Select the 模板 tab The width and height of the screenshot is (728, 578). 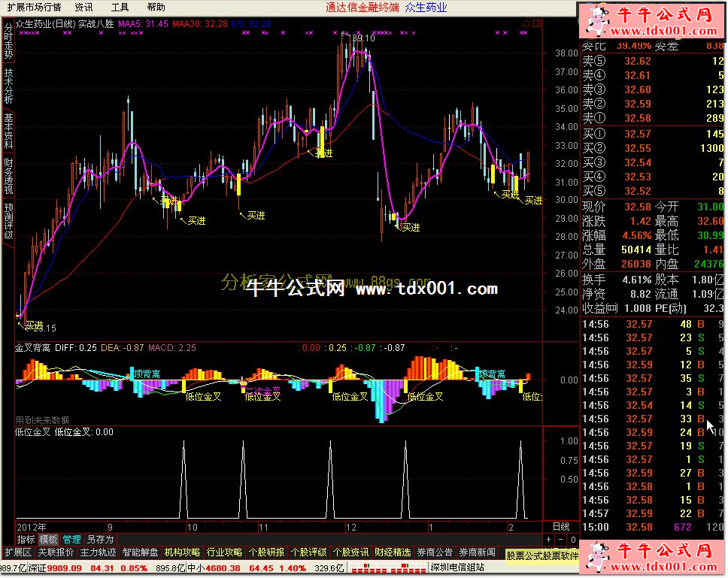coord(48,540)
